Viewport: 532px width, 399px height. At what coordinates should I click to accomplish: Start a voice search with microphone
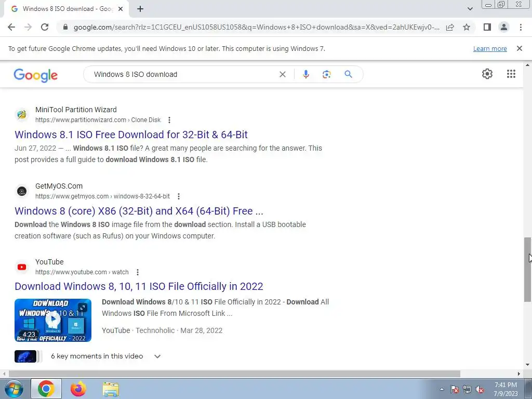pos(305,74)
